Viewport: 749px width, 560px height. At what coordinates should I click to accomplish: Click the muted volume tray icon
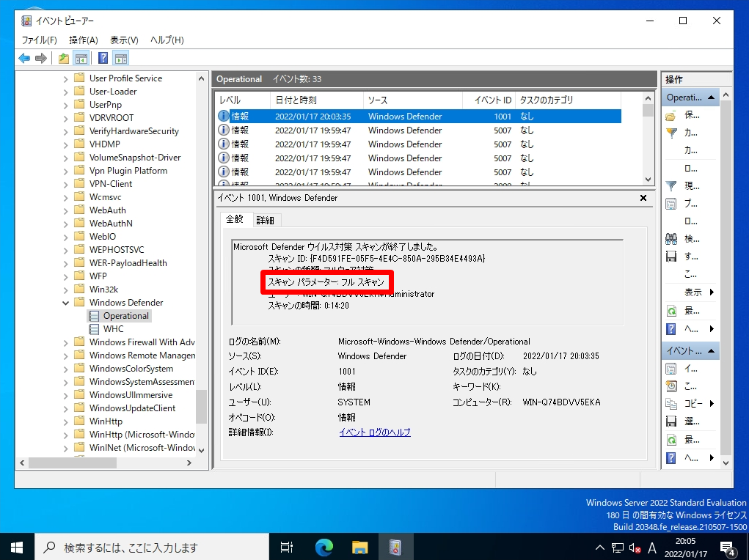pos(635,548)
